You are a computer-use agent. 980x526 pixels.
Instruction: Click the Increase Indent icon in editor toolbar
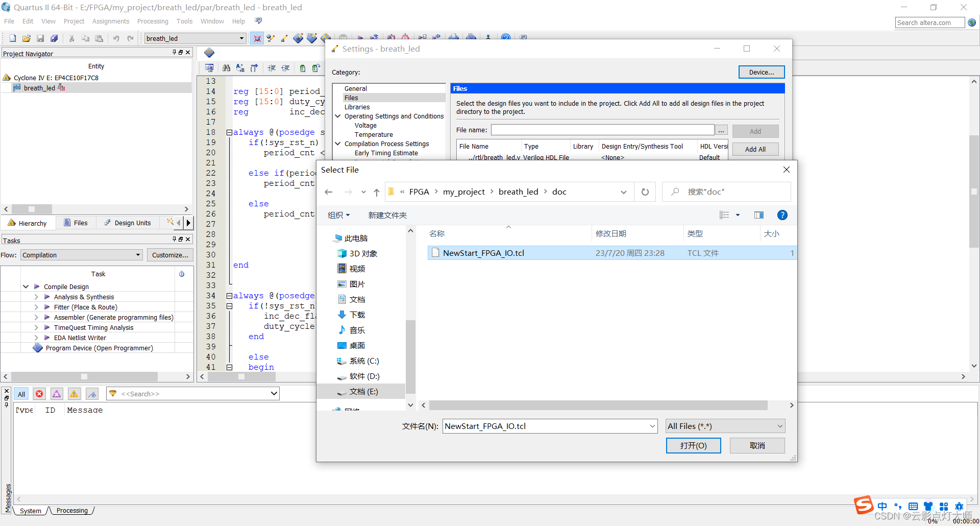click(272, 68)
